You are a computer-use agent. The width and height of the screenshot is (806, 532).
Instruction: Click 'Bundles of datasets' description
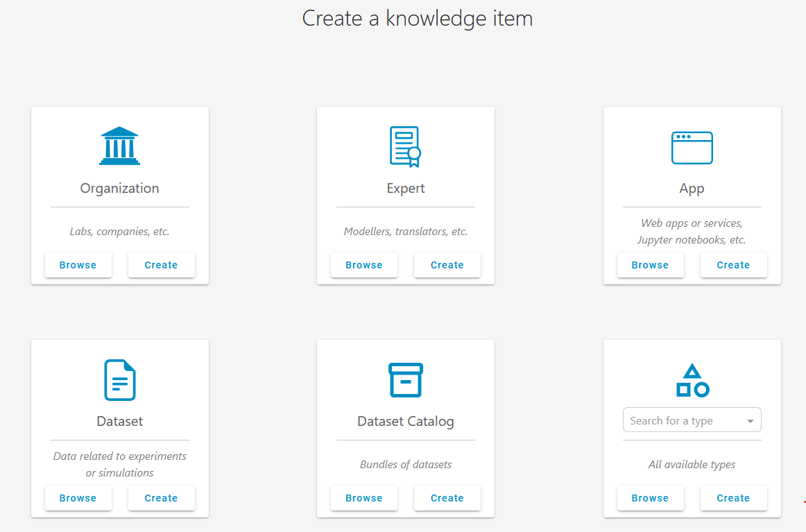[x=406, y=464]
